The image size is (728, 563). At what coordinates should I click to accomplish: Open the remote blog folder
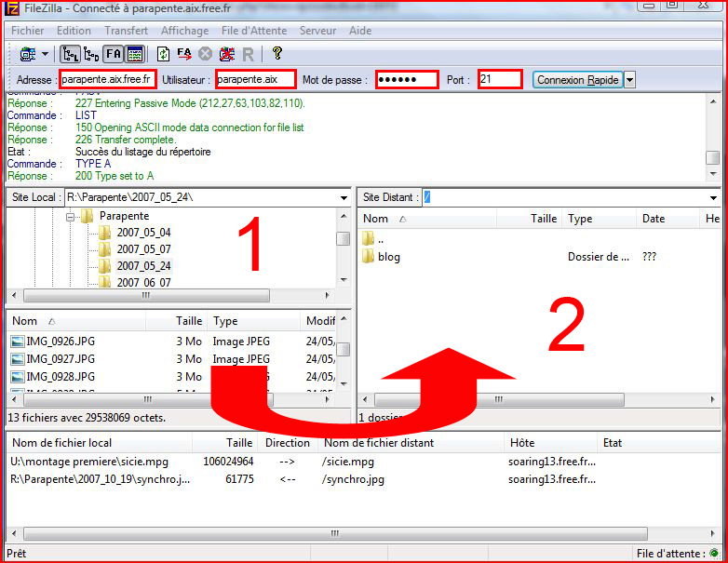click(x=388, y=257)
